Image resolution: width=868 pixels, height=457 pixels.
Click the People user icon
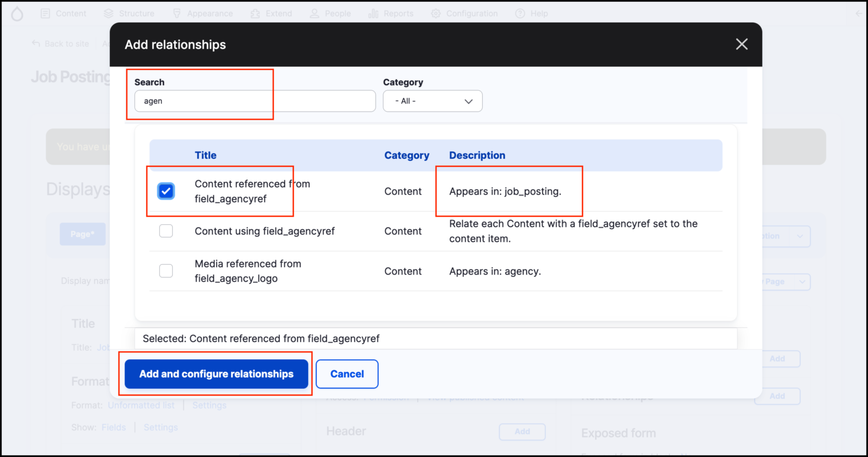coord(314,14)
